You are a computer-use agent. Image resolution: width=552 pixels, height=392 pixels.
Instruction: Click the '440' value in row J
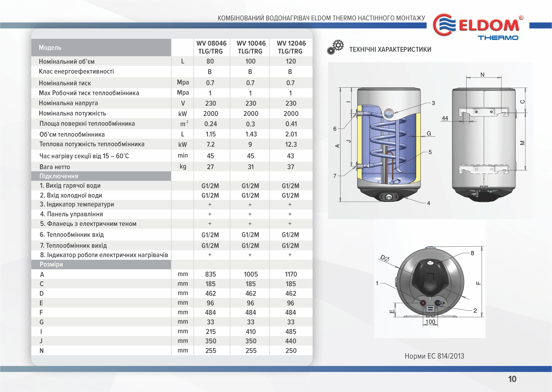291,341
